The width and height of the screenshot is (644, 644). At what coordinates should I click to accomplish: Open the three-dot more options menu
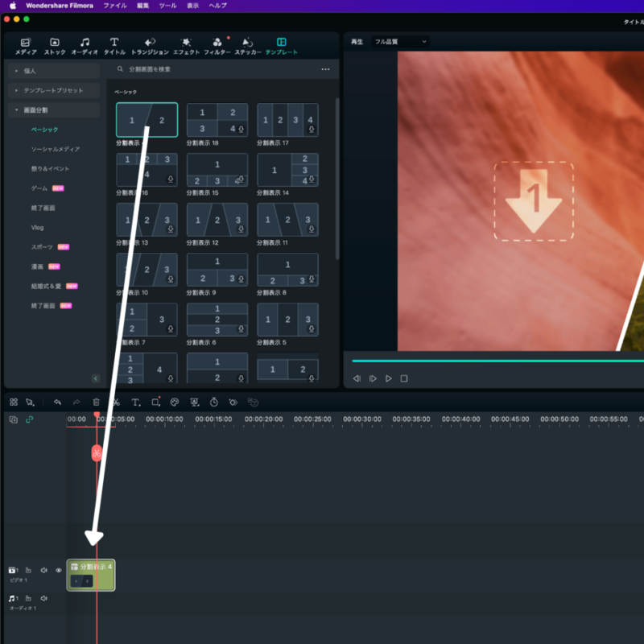click(325, 69)
